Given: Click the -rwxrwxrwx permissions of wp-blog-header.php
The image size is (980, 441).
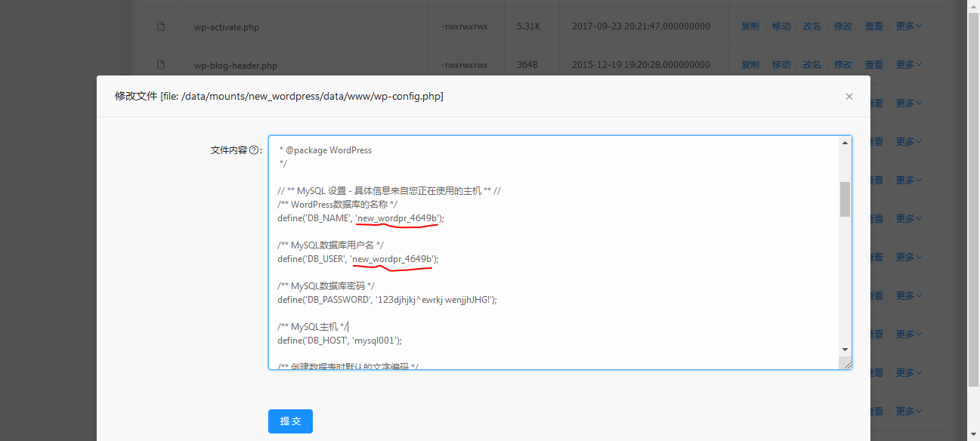Looking at the screenshot, I should [464, 65].
